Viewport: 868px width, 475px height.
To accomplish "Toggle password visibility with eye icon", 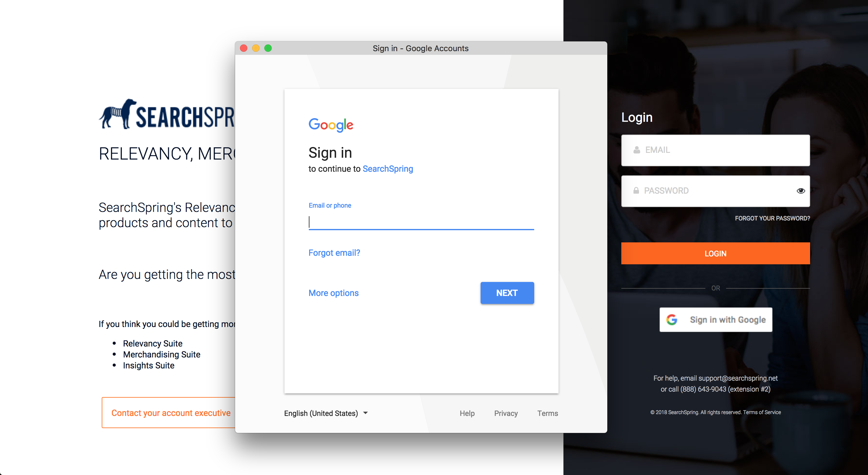I will 801,191.
